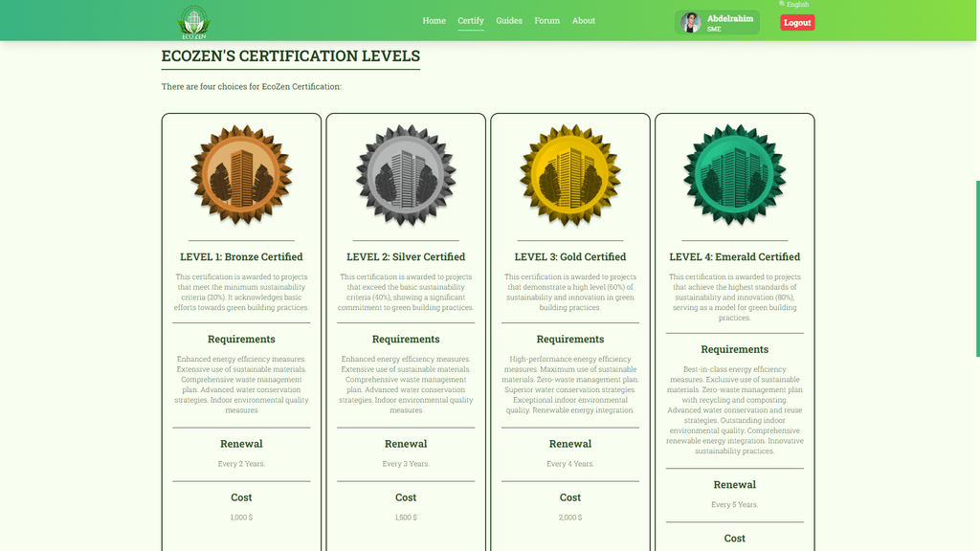Click the Emerald certification description paragraph
The image size is (980, 551).
[734, 297]
